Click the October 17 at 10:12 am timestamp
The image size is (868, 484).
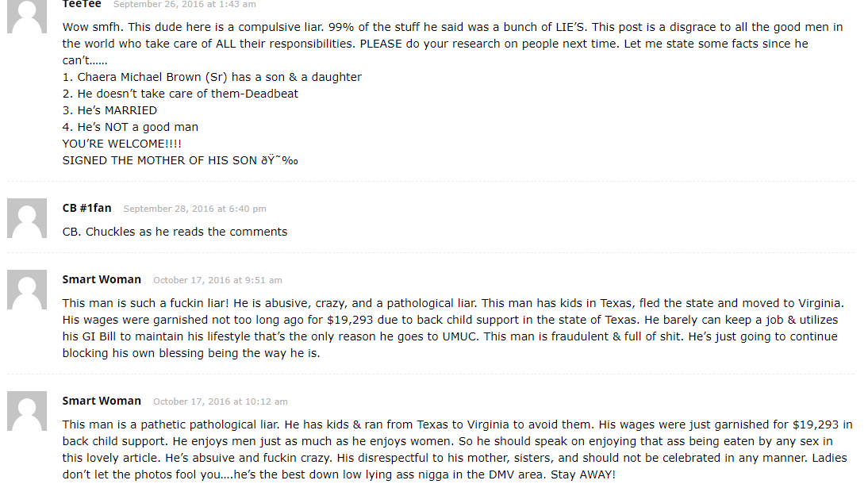point(221,401)
